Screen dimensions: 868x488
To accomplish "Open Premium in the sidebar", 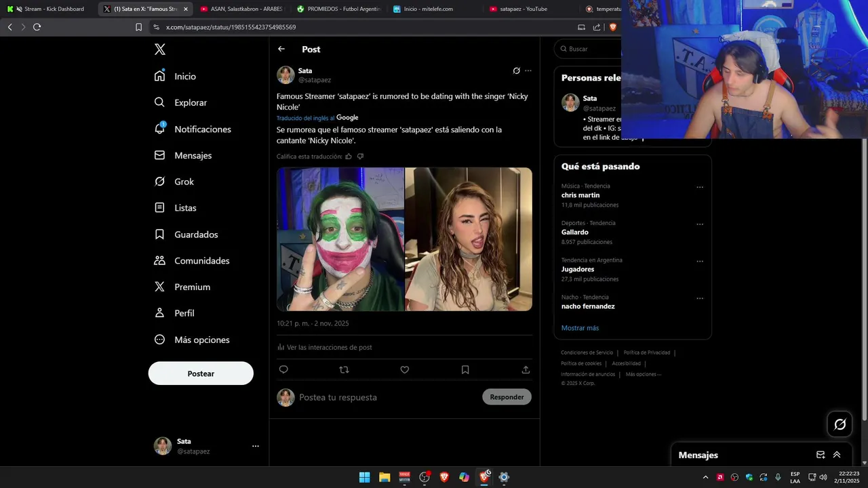I will (182, 287).
